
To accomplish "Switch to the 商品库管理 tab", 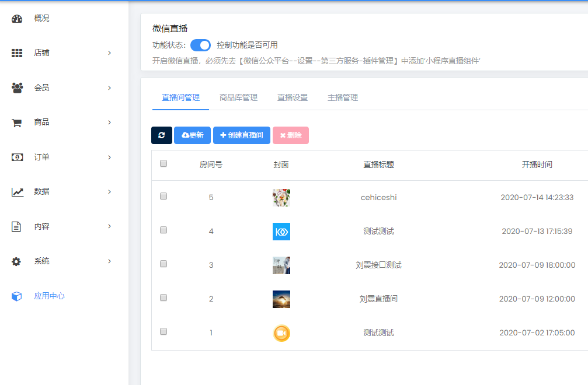I will pos(238,98).
